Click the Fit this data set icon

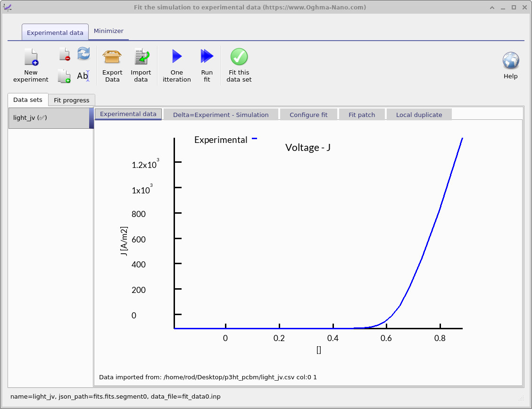point(239,61)
